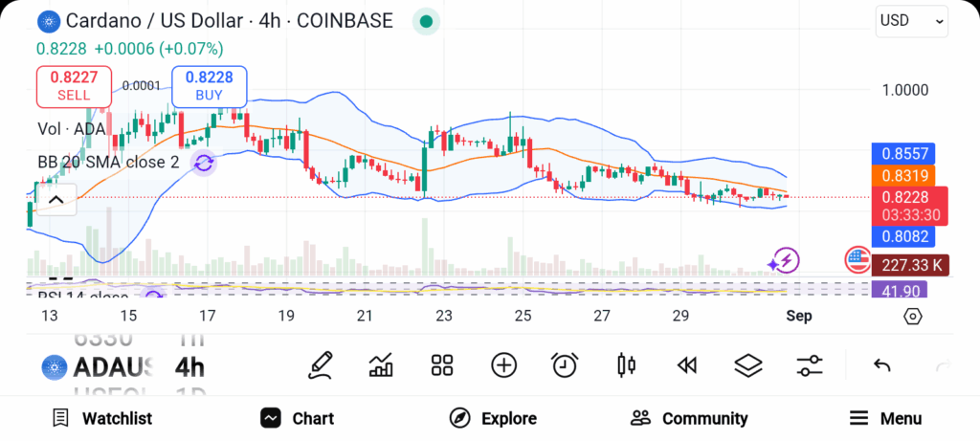Create a price alert with the clock icon
This screenshot has height=441, width=980.
pyautogui.click(x=565, y=364)
